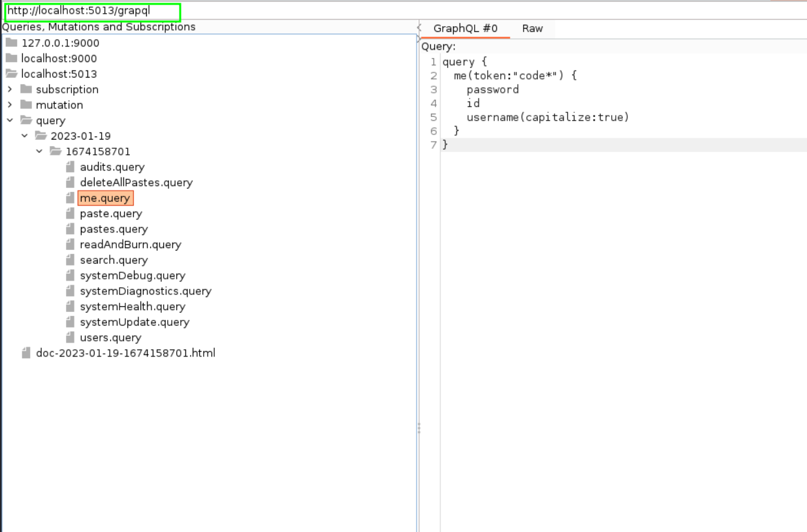Click the folder icon for localhost:9000

point(11,59)
